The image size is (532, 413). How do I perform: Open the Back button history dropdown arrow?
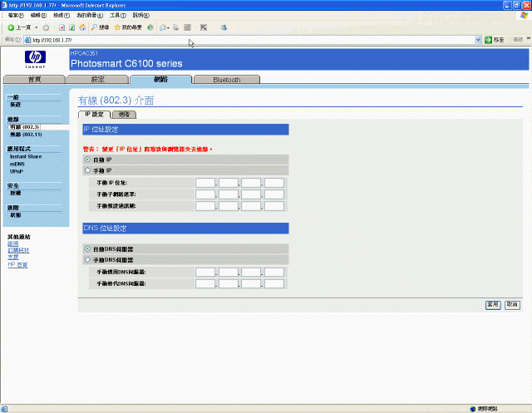pyautogui.click(x=37, y=27)
